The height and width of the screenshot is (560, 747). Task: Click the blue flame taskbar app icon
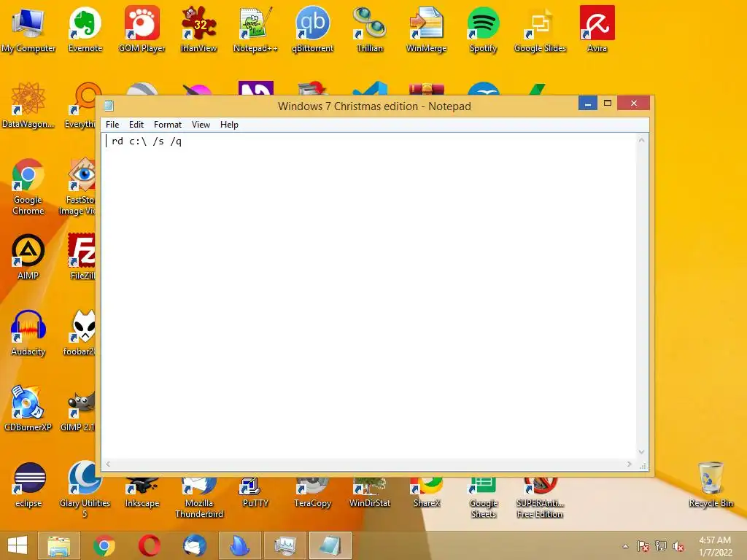pos(240,545)
